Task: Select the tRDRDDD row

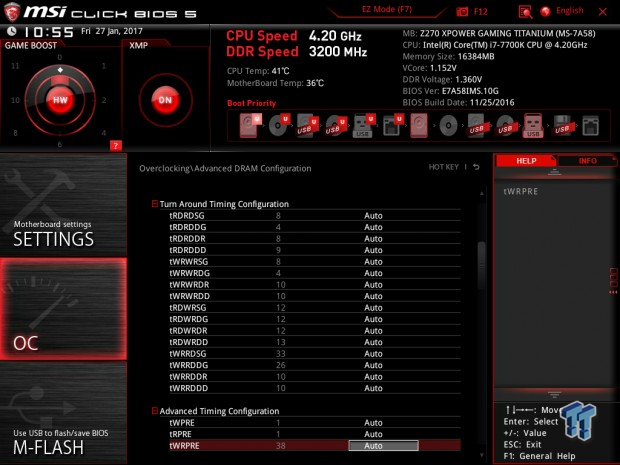Action: (315, 250)
